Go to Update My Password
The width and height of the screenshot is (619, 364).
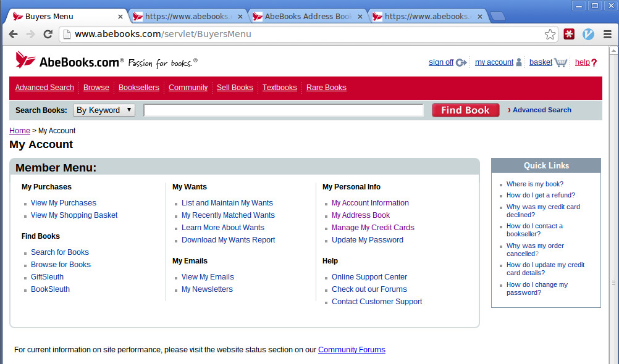tap(367, 240)
